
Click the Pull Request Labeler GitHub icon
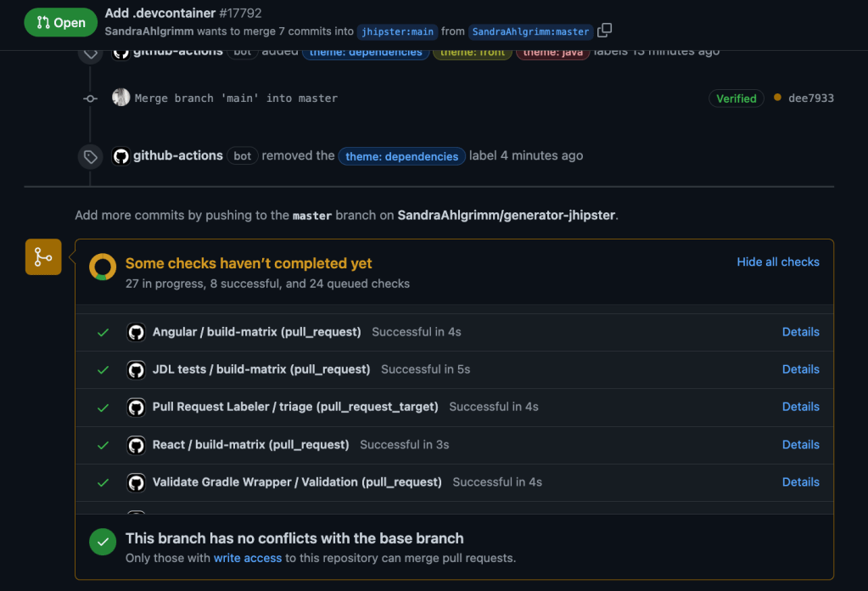click(x=136, y=407)
